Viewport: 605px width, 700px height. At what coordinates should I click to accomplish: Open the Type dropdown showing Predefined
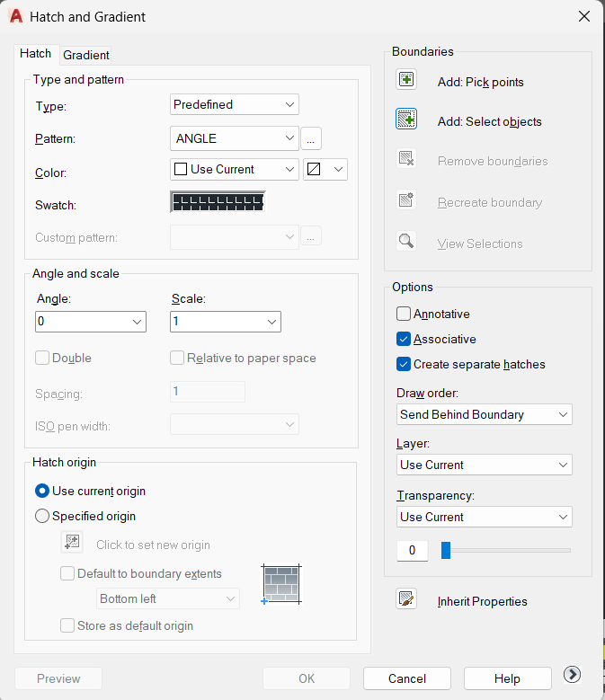coord(235,104)
